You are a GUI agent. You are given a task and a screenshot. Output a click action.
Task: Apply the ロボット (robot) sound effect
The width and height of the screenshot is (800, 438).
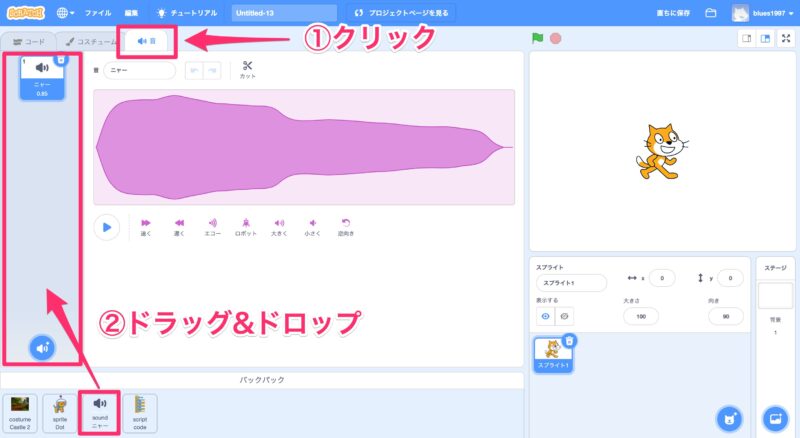click(246, 226)
